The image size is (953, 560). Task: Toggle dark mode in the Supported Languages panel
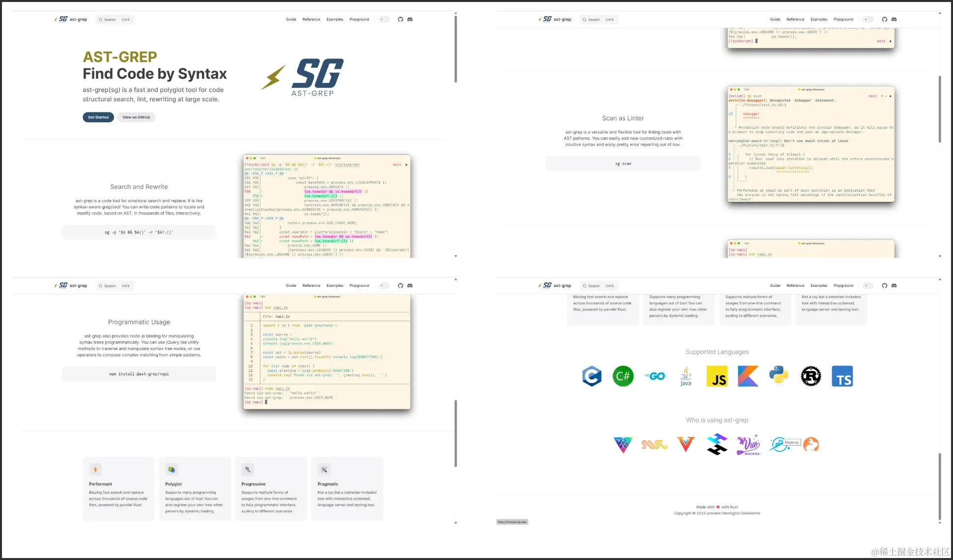click(868, 286)
